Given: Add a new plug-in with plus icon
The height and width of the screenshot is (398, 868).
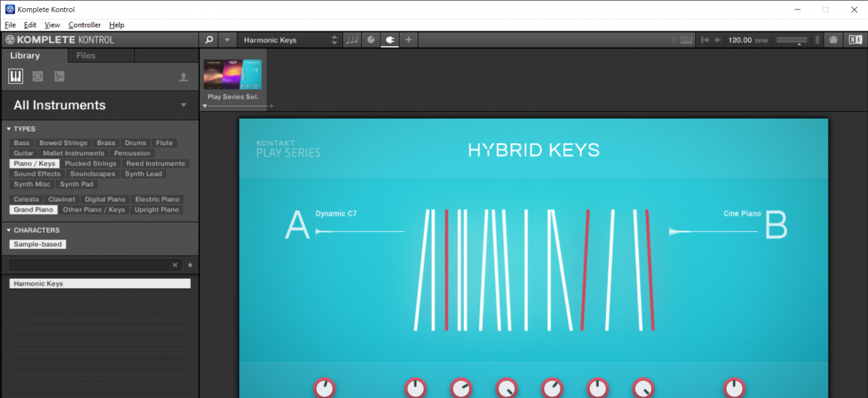Looking at the screenshot, I should pyautogui.click(x=408, y=40).
